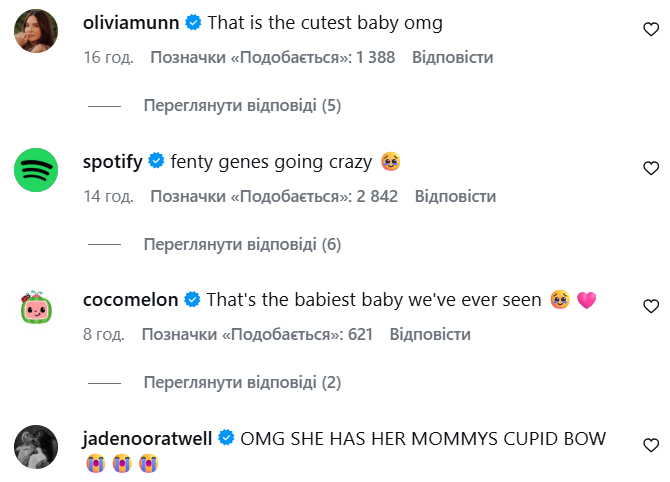Like cocomelon's comment with the heart icon
The width and height of the screenshot is (670, 482).
(650, 306)
